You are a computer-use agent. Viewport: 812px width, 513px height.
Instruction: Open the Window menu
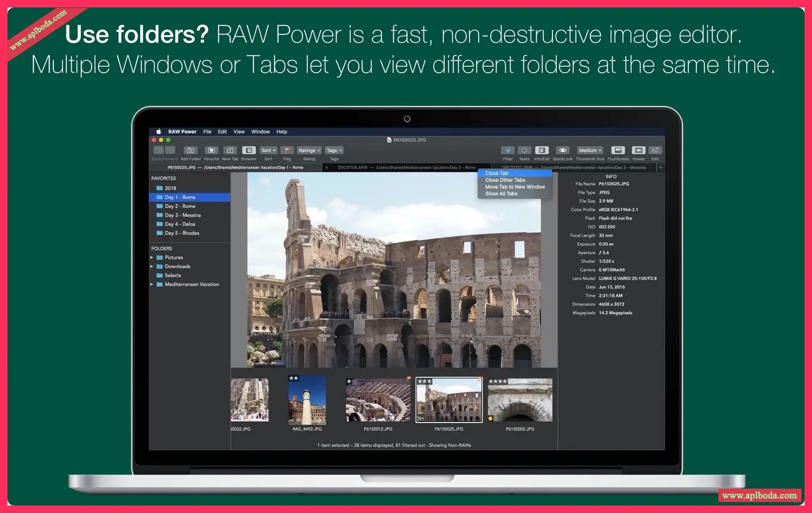(260, 132)
